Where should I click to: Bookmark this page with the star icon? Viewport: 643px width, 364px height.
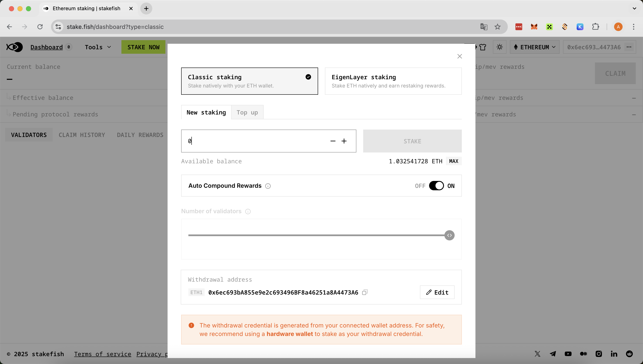(x=498, y=27)
